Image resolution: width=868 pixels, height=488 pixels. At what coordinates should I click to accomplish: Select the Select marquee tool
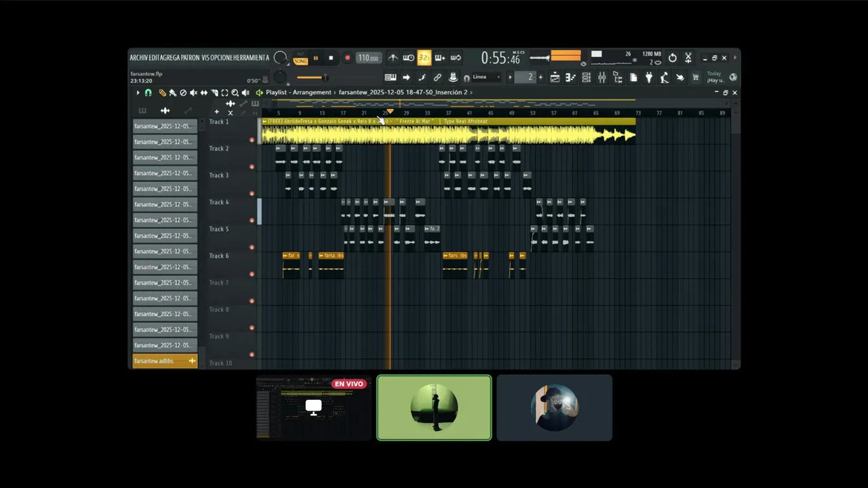coord(224,92)
